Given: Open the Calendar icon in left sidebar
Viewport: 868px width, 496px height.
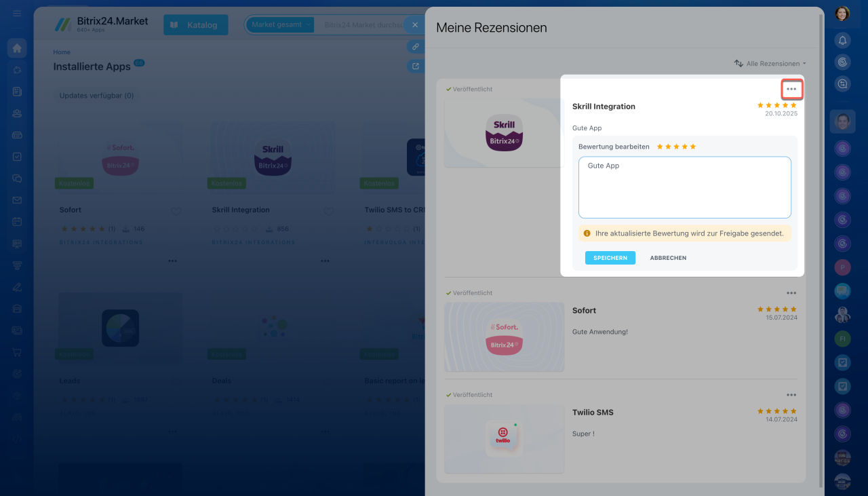Looking at the screenshot, I should pyautogui.click(x=17, y=222).
